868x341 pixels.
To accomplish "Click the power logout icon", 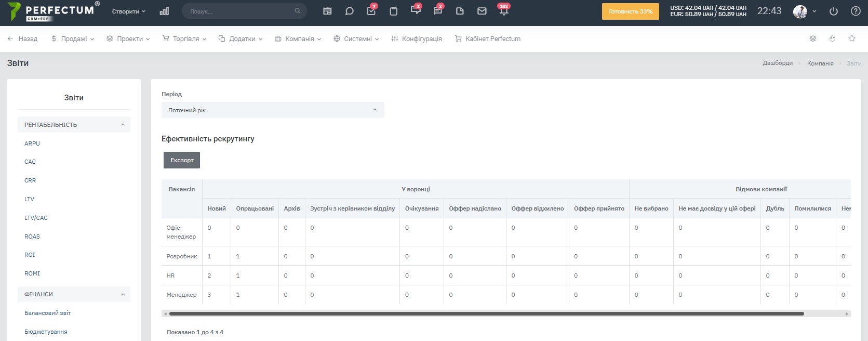I will pos(834,11).
